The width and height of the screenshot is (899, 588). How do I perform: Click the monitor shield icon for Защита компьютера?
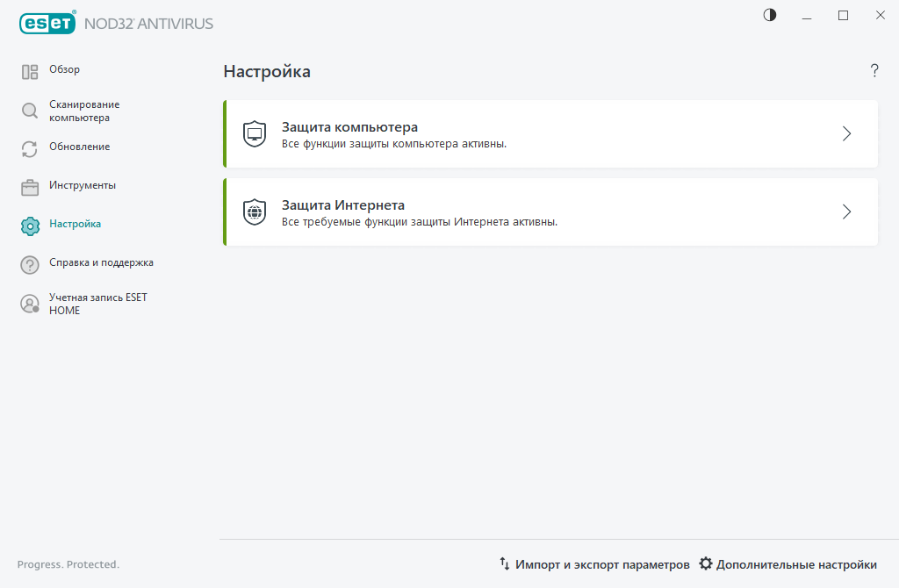click(254, 133)
